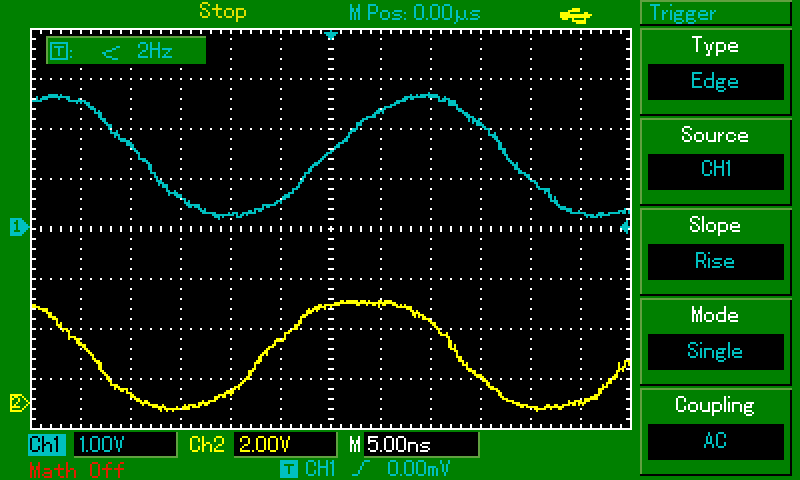Open the trigger Type Edge option
Screen dimensions: 800x480
(x=715, y=81)
